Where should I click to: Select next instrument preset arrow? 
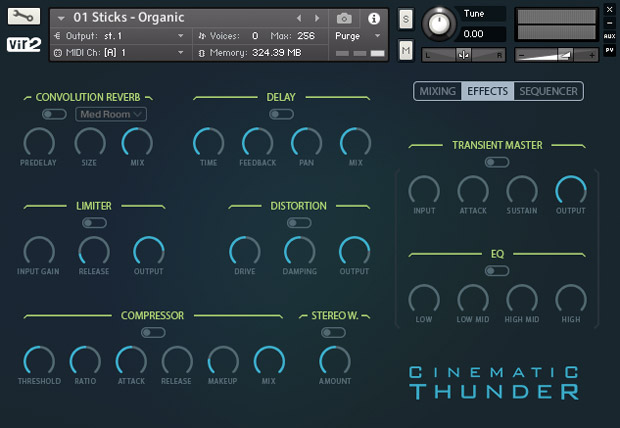point(317,18)
